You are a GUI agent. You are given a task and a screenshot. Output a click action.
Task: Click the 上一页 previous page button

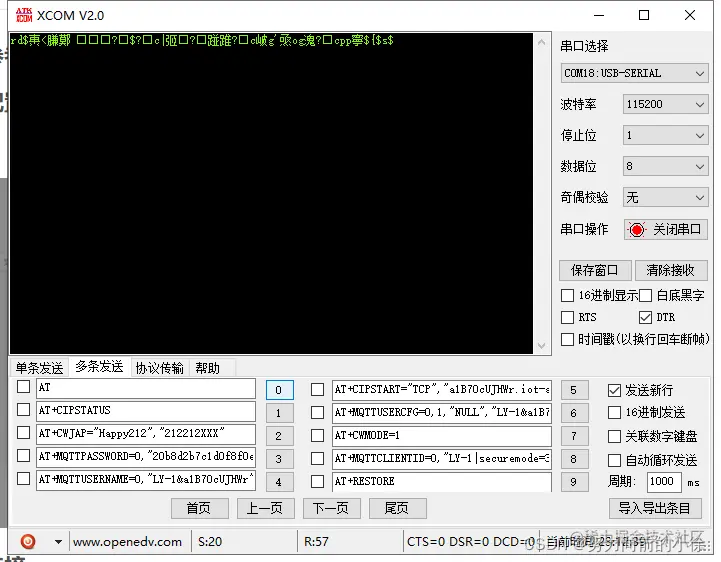coord(265,508)
